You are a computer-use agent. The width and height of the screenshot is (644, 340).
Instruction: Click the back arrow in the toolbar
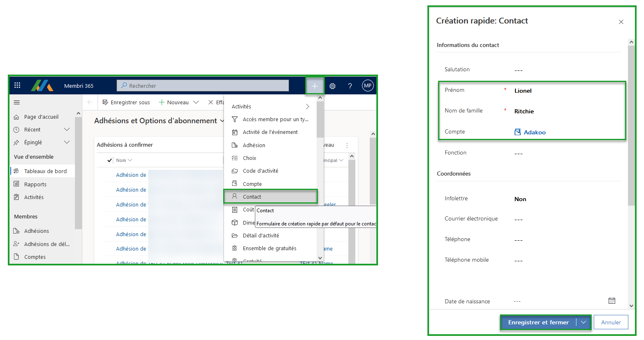click(90, 102)
